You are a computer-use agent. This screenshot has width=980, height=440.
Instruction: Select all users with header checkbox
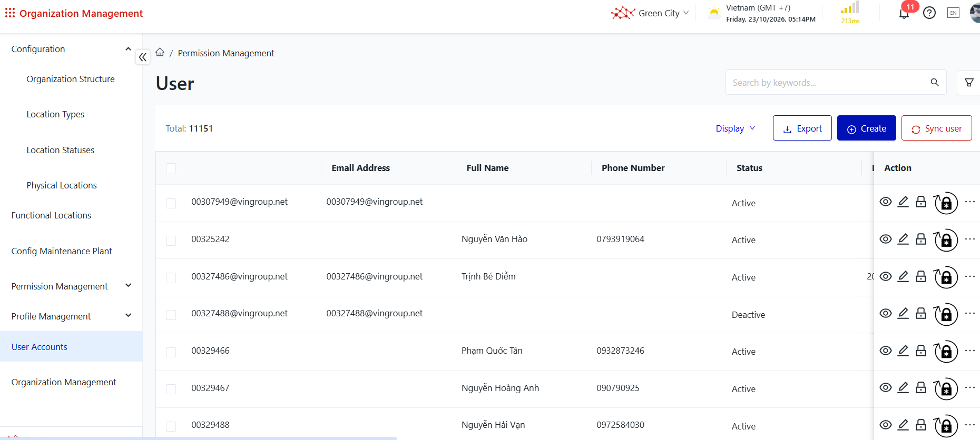(x=171, y=168)
